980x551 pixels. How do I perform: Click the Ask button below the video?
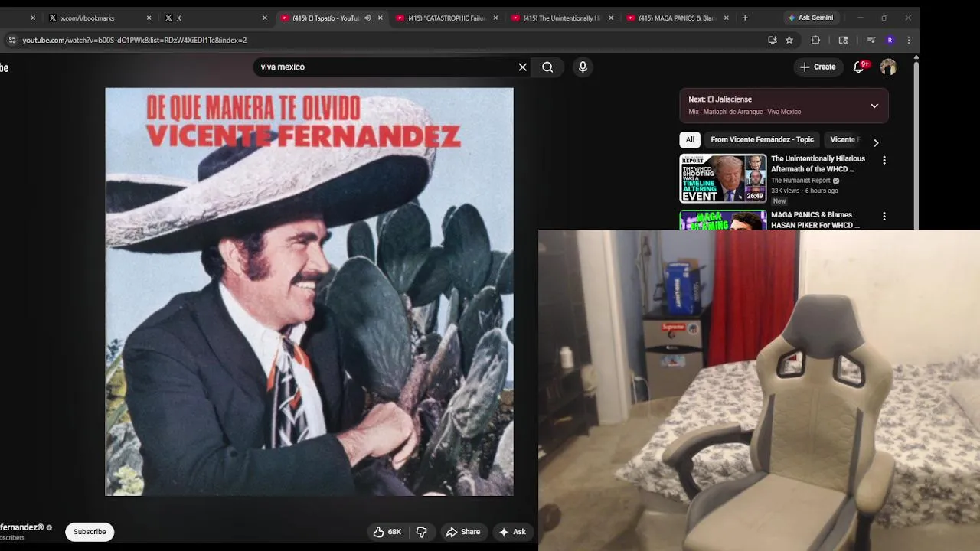(512, 532)
